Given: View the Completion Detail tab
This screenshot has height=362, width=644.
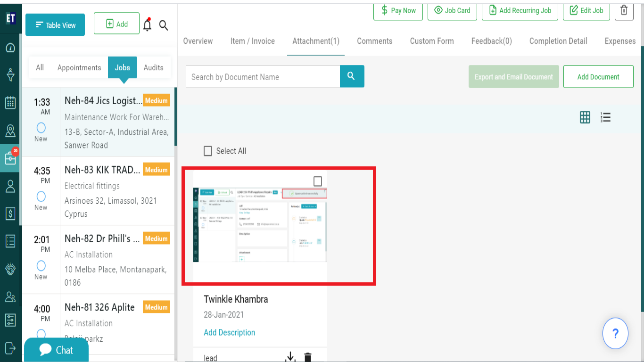Looking at the screenshot, I should pos(558,41).
